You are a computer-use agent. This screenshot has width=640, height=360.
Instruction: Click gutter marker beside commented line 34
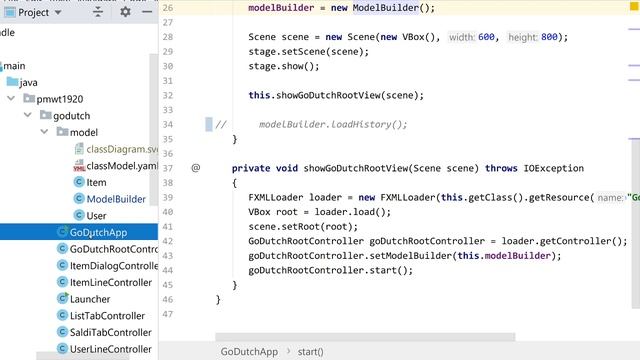pyautogui.click(x=209, y=124)
